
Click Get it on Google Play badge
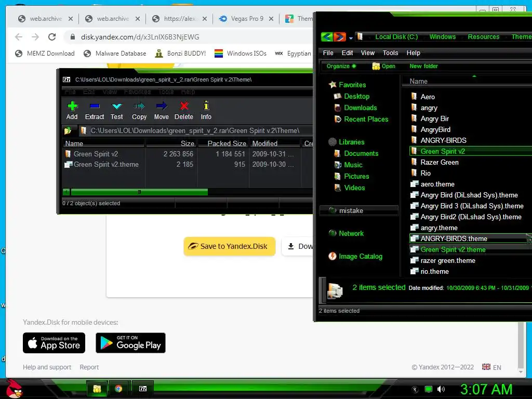pos(130,343)
